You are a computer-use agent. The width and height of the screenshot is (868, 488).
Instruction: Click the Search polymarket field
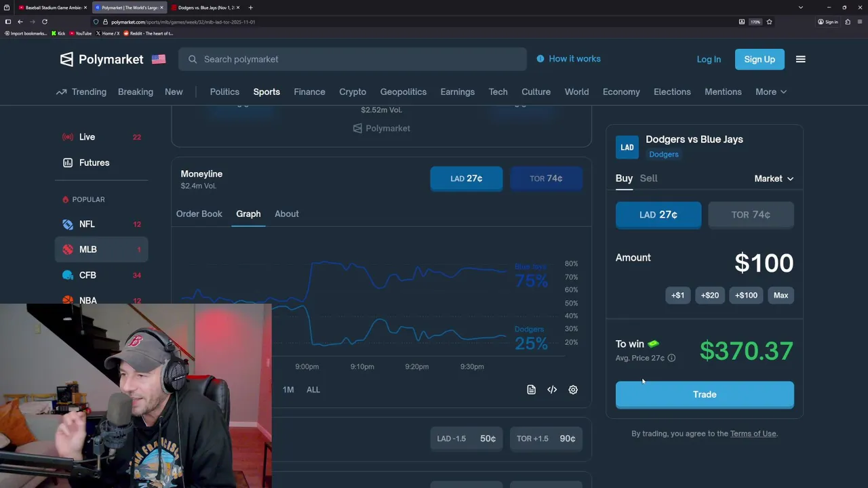pos(353,59)
